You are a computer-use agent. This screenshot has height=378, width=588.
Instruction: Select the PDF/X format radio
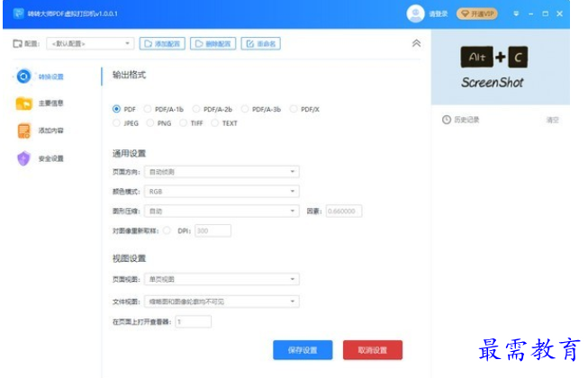[x=294, y=109]
